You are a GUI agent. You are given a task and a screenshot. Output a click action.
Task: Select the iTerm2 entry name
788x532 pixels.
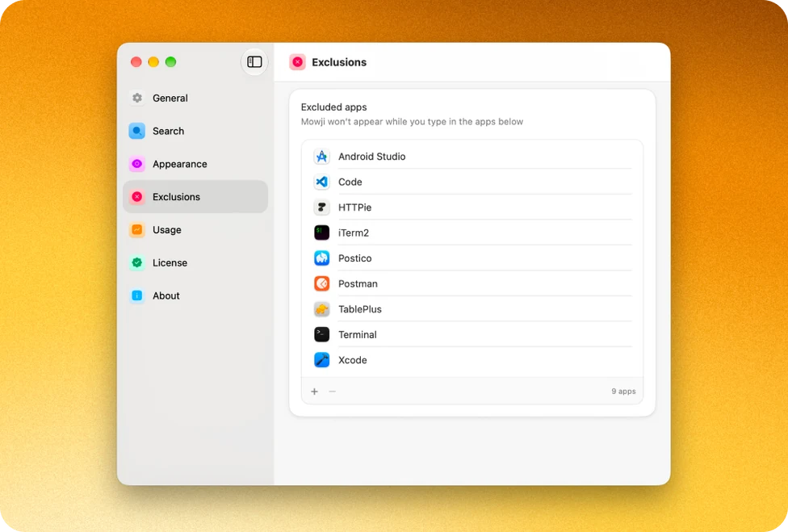click(x=354, y=232)
